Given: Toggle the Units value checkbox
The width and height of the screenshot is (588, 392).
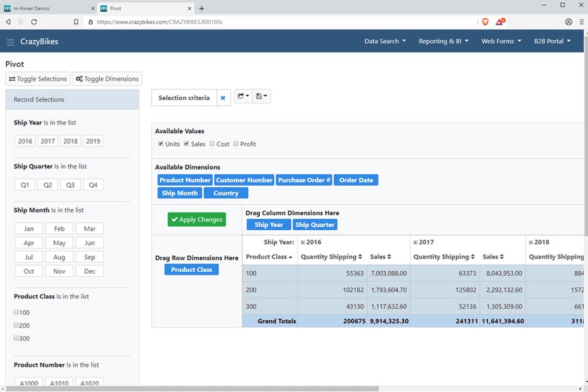Looking at the screenshot, I should click(x=160, y=144).
